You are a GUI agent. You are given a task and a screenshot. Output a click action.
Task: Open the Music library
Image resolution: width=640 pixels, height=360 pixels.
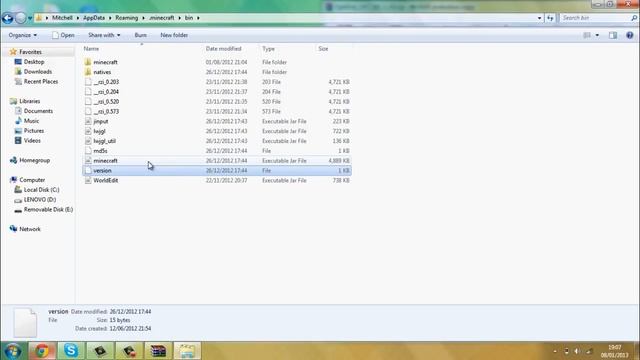click(31, 121)
